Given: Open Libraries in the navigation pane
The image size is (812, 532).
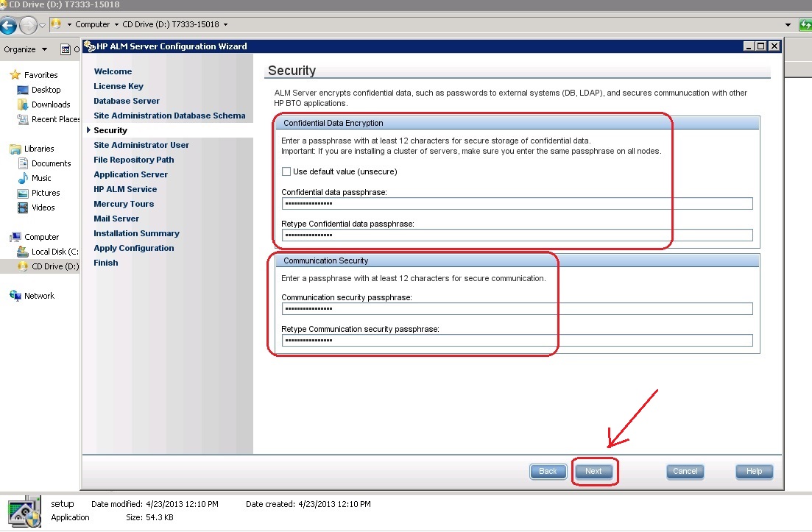Looking at the screenshot, I should pyautogui.click(x=39, y=149).
